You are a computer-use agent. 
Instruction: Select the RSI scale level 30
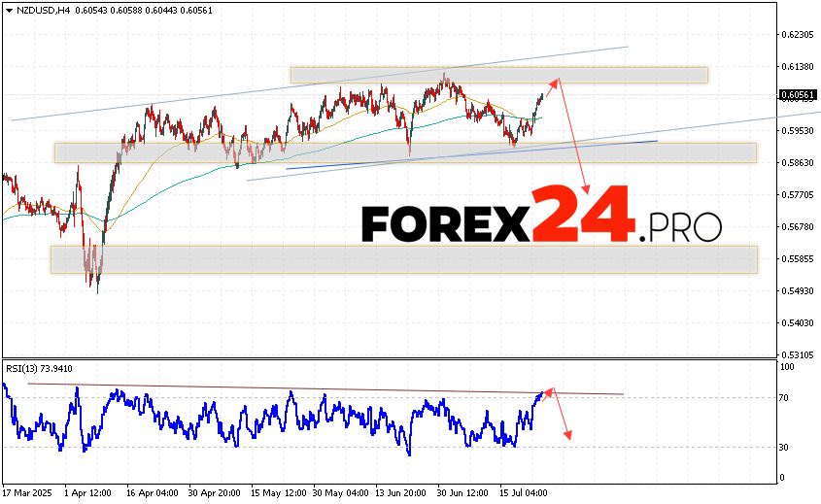click(783, 447)
